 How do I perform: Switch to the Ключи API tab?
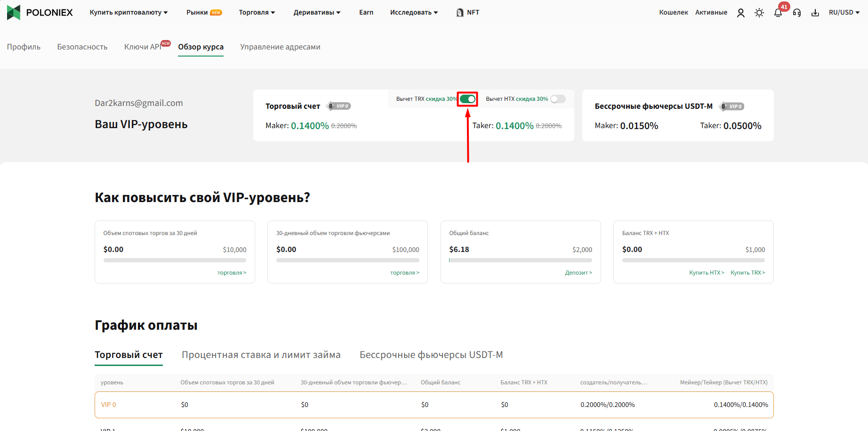(143, 47)
